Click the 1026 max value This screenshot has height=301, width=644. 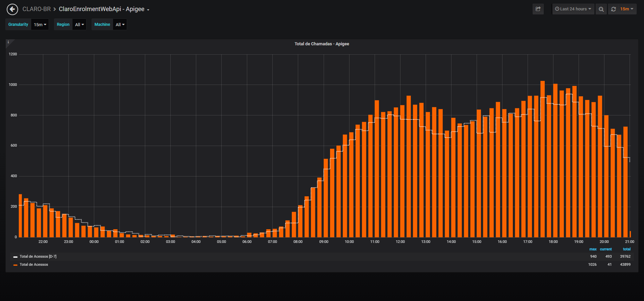coord(592,264)
